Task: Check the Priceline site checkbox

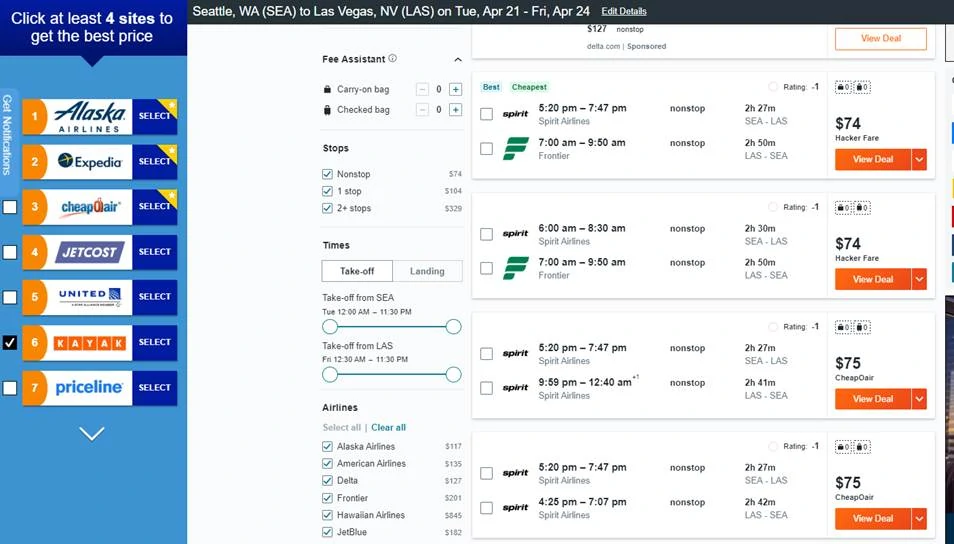Action: pyautogui.click(x=10, y=388)
